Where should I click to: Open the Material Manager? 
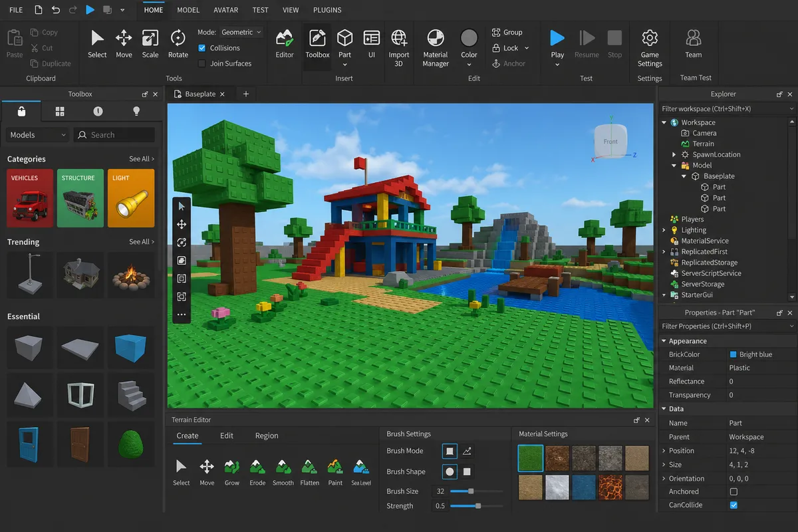click(436, 48)
